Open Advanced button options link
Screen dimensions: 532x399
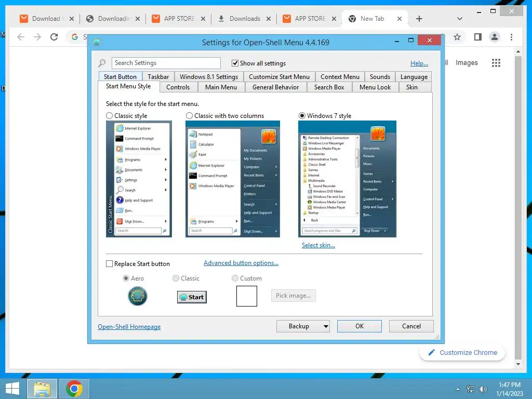[x=241, y=263]
